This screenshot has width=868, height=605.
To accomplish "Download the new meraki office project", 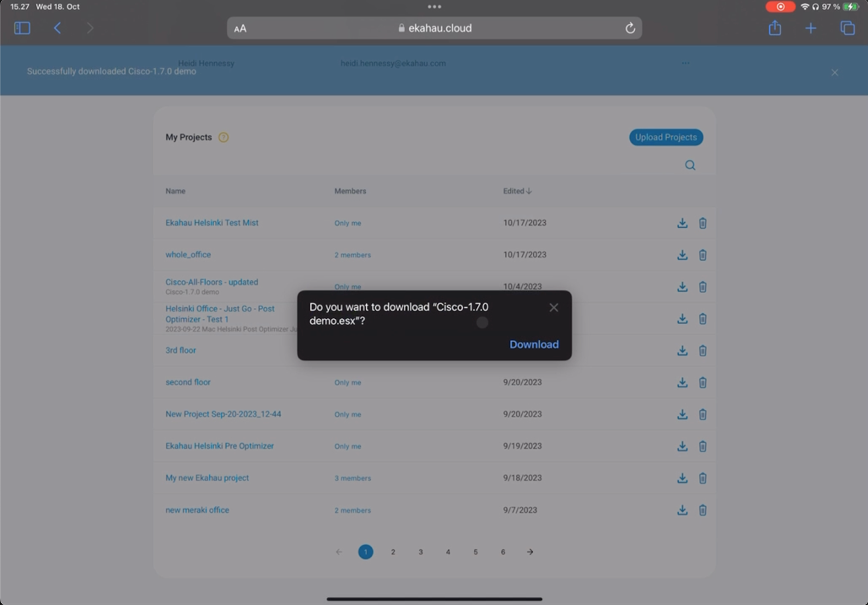I will tap(682, 510).
